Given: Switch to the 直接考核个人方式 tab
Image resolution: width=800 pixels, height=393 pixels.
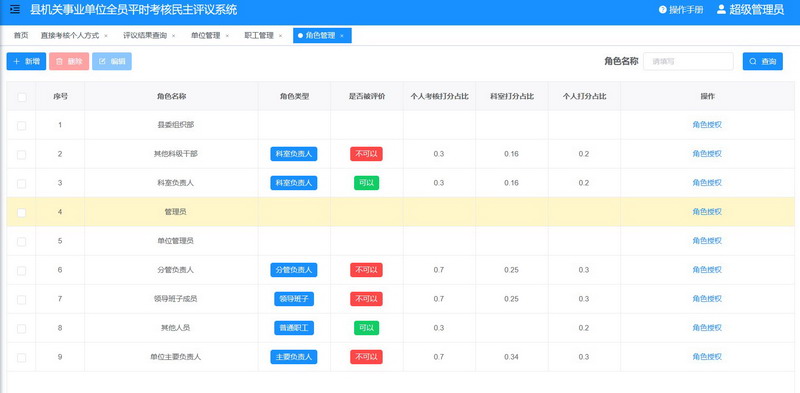Looking at the screenshot, I should pyautogui.click(x=70, y=36).
